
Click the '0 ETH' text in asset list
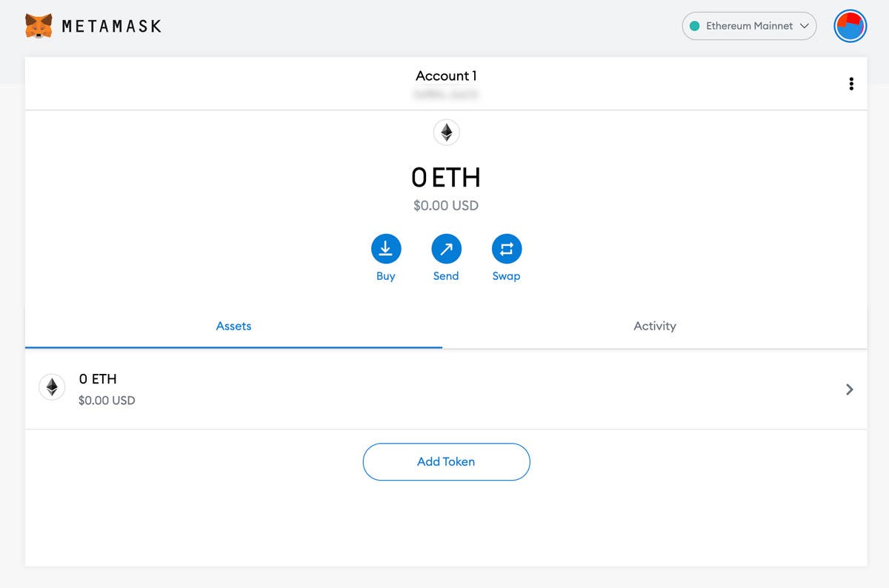(98, 379)
